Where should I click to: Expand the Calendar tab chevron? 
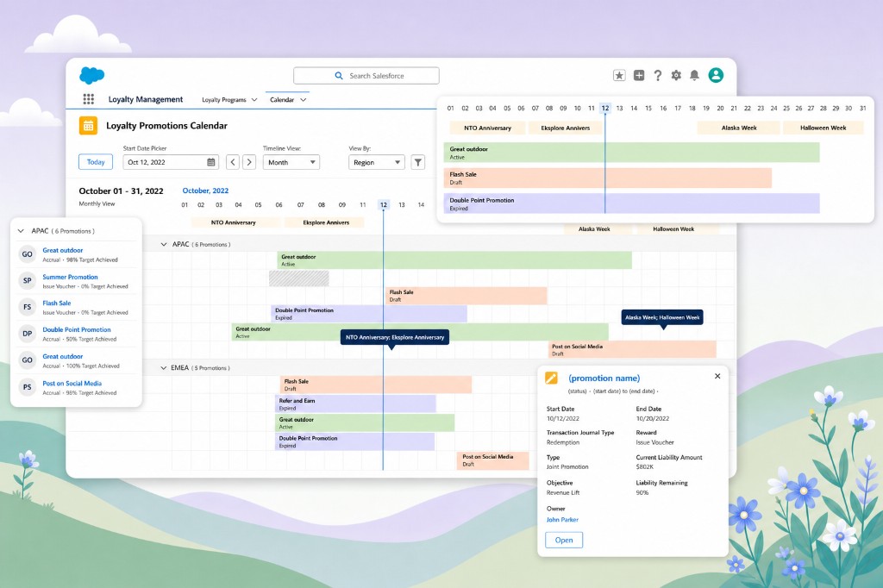(x=303, y=100)
